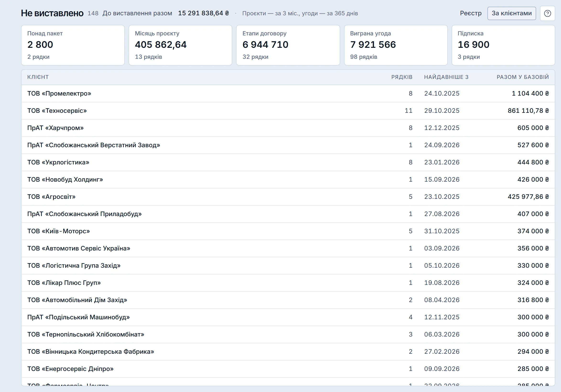The height and width of the screenshot is (392, 561).
Task: Sort by the Рядків column header
Action: pos(402,77)
